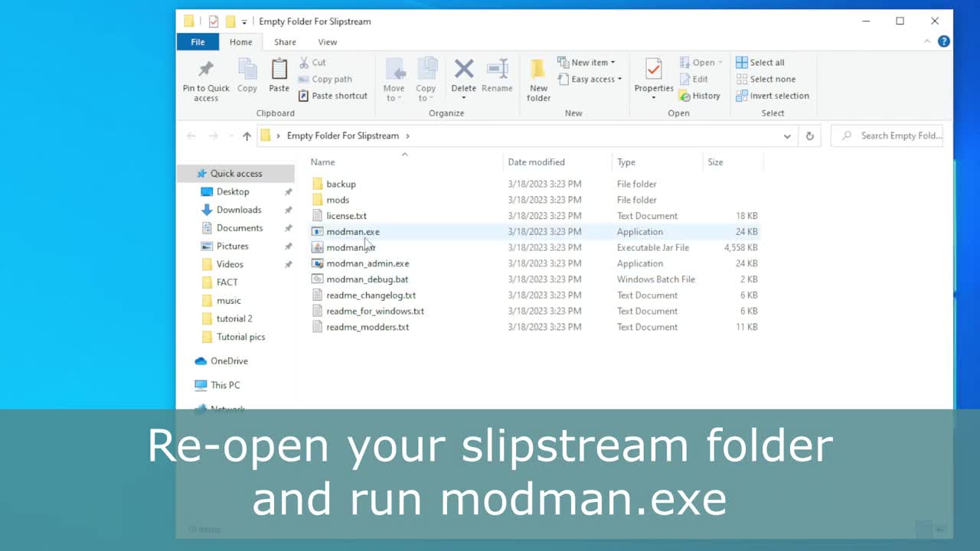Viewport: 980px width, 551px height.
Task: Click the Paste clipboard icon
Action: pyautogui.click(x=279, y=70)
